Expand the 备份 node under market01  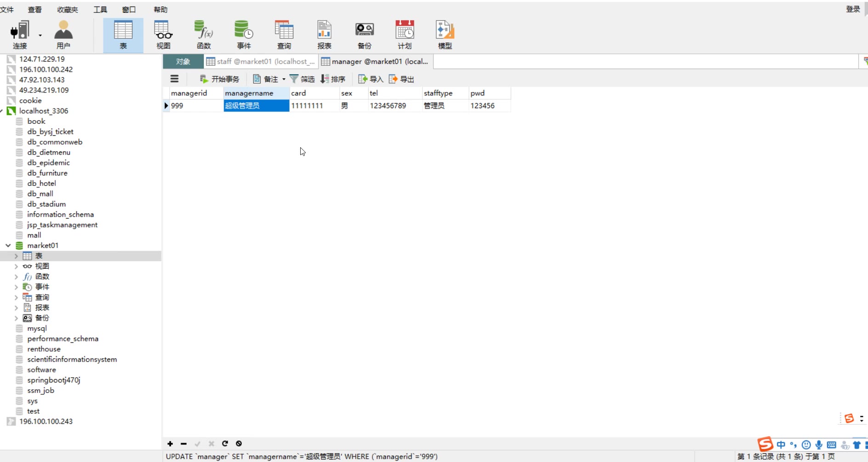[x=16, y=318]
